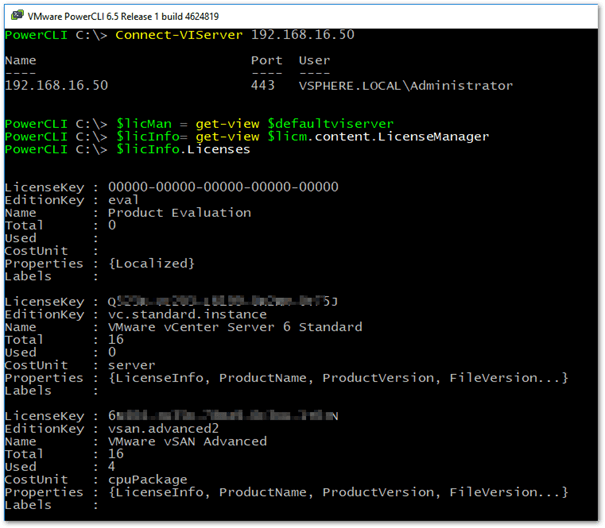
Task: Click the Total value 16 for vSAN license
Action: tap(116, 454)
